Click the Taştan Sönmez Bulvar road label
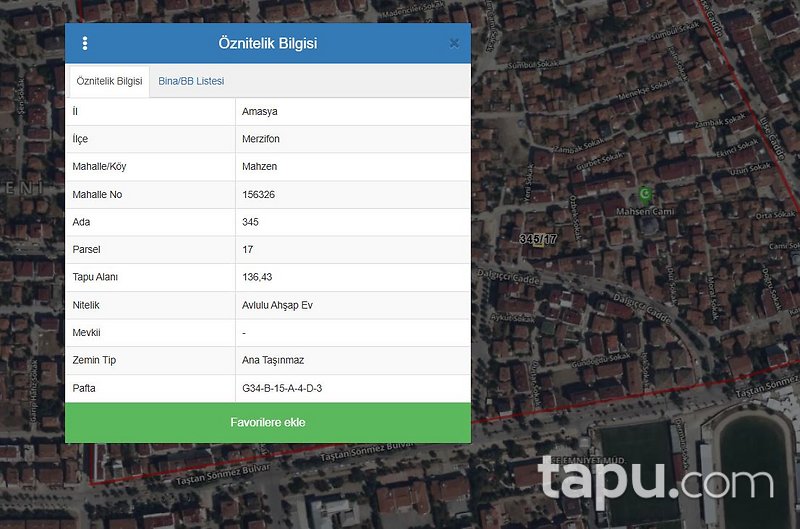This screenshot has width=800, height=529. (355, 452)
